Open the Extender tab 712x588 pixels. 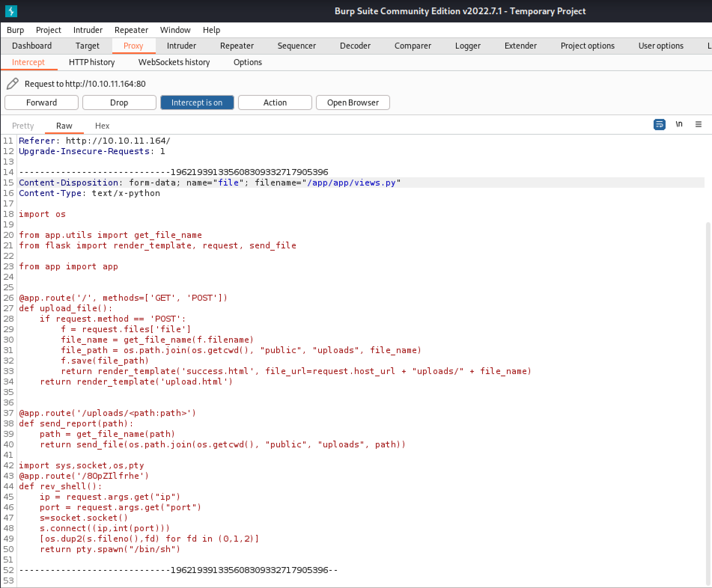pos(521,46)
